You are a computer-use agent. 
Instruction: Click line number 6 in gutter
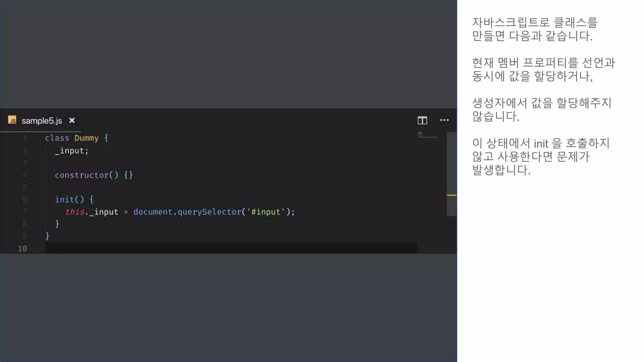(x=25, y=200)
